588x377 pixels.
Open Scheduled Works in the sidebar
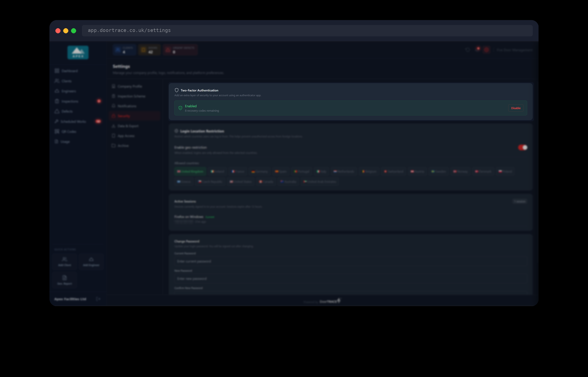(78, 121)
